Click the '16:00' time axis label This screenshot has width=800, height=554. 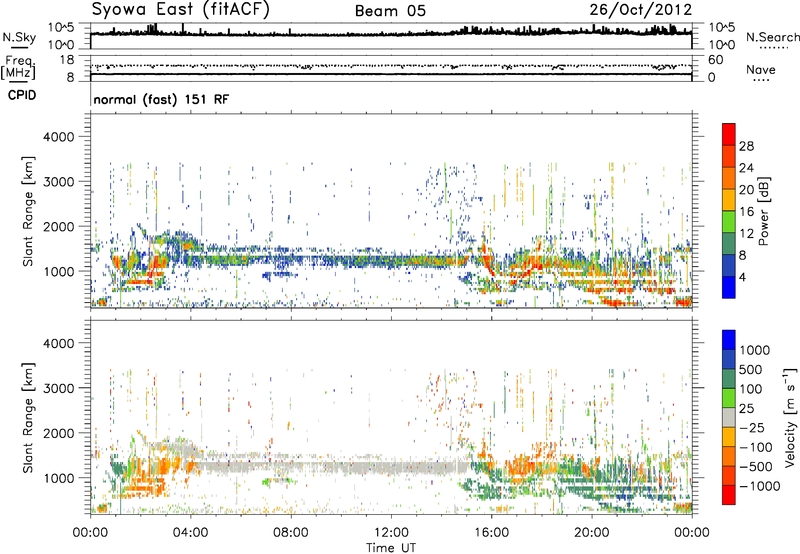[492, 533]
